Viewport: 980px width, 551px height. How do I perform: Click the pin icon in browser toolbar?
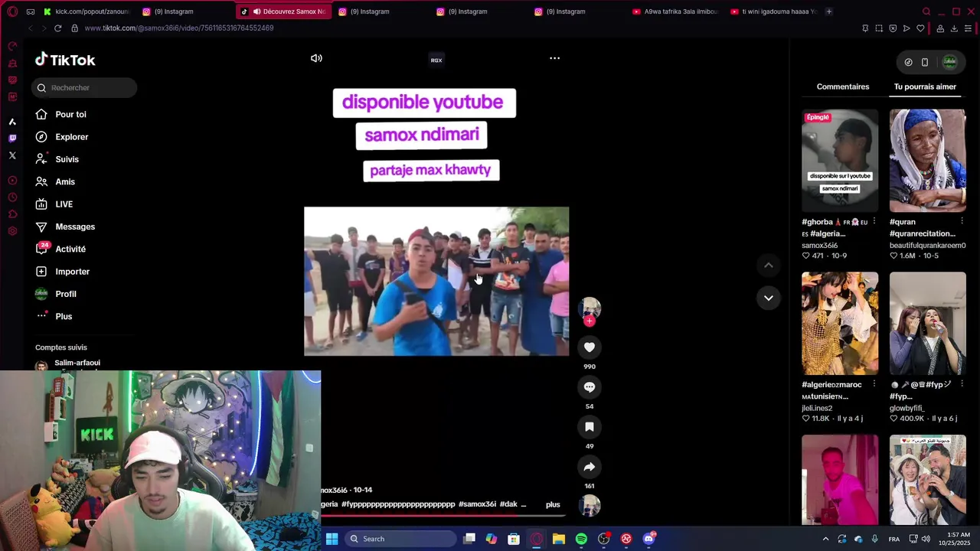click(x=865, y=28)
